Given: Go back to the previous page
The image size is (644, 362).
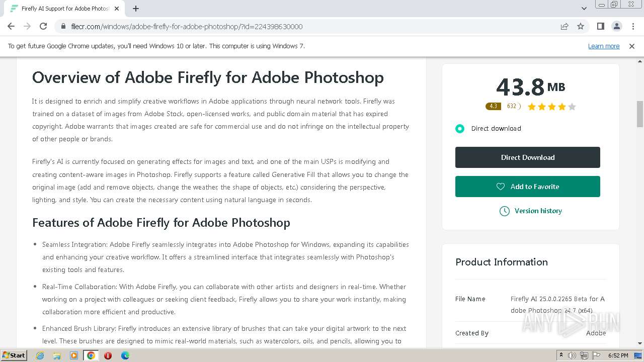Looking at the screenshot, I should pos(11,26).
